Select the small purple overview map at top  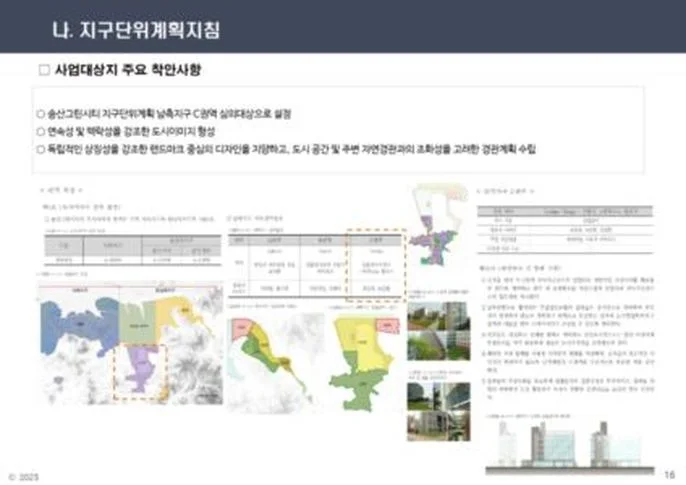pyautogui.click(x=439, y=225)
